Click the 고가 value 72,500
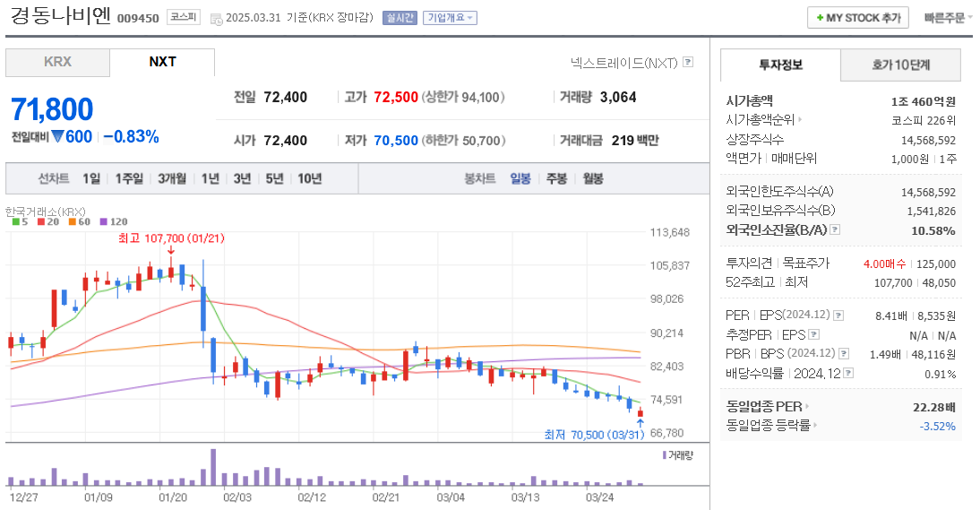This screenshot has height=510, width=980. [x=396, y=97]
